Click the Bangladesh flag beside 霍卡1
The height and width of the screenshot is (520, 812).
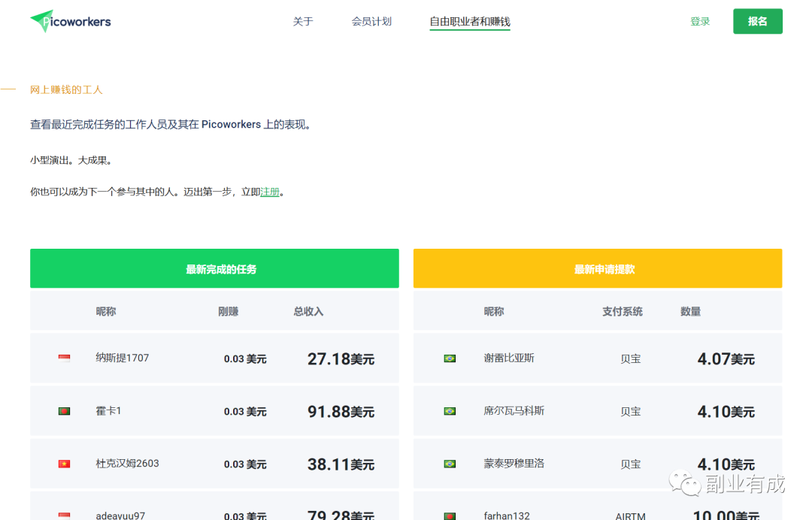(64, 411)
